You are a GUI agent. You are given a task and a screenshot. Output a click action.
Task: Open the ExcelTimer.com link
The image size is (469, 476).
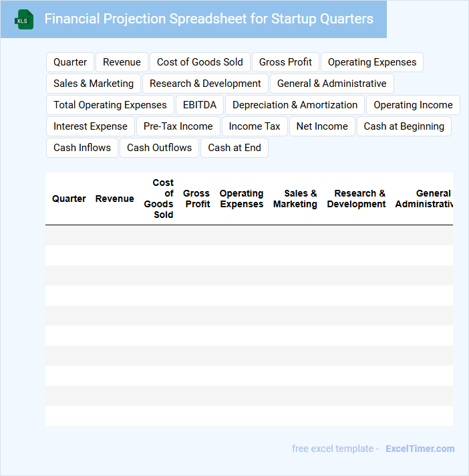click(x=420, y=449)
